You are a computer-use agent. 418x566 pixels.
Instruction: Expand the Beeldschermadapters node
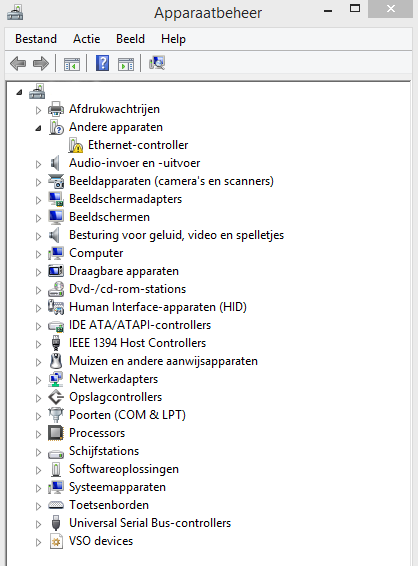click(38, 200)
